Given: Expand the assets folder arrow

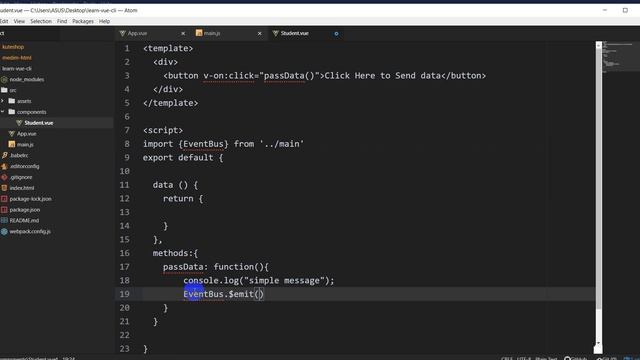Looking at the screenshot, I should coord(2,101).
